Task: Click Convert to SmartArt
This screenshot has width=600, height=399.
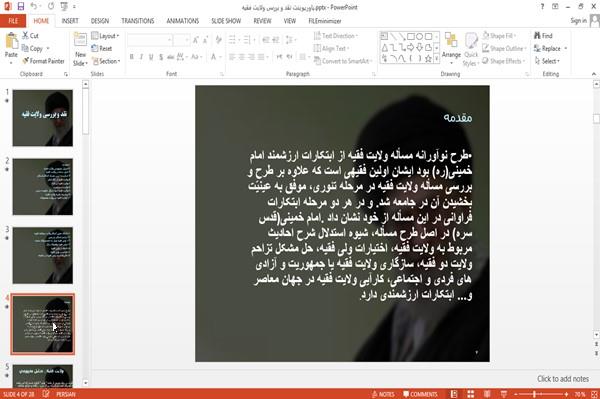Action: pyautogui.click(x=342, y=61)
